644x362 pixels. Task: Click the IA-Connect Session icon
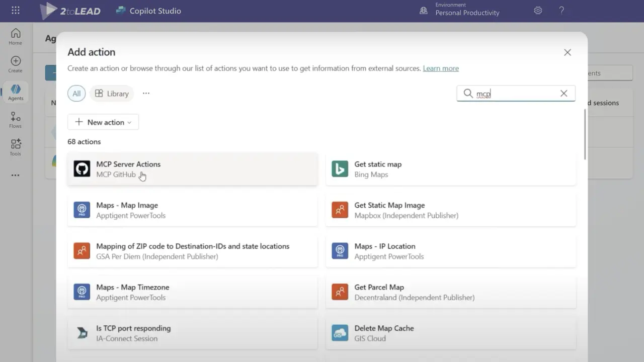point(82,333)
